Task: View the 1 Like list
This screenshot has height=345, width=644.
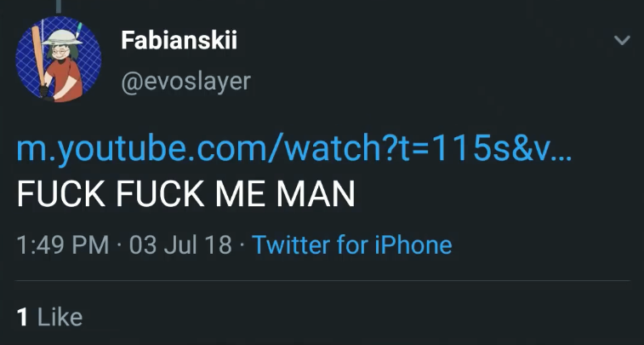Action: (x=49, y=317)
